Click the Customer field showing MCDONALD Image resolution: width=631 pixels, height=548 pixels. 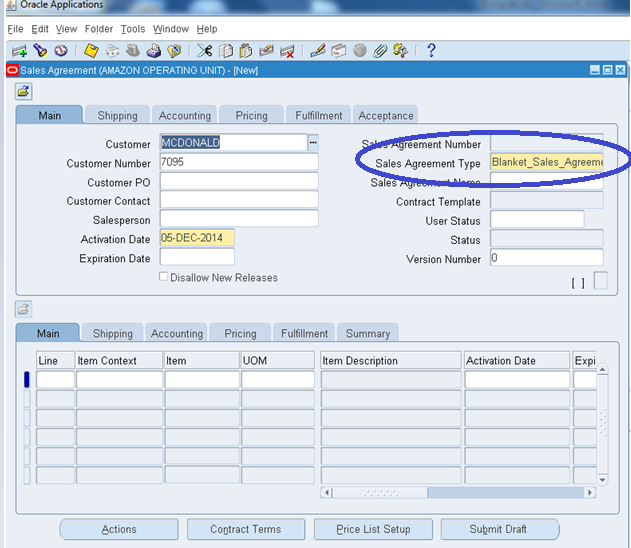(233, 142)
